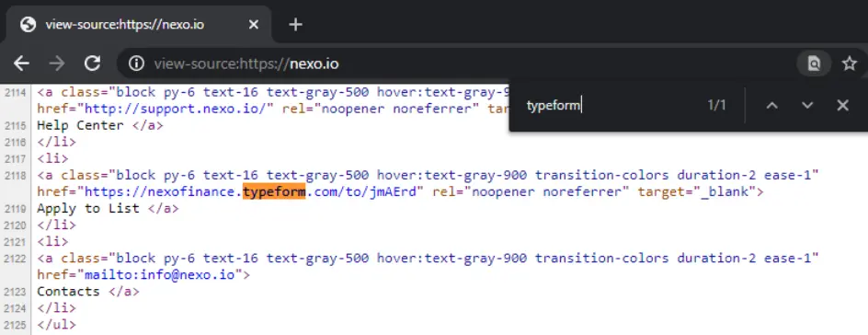Click the forward navigation arrow
The width and height of the screenshot is (868, 335).
56,64
